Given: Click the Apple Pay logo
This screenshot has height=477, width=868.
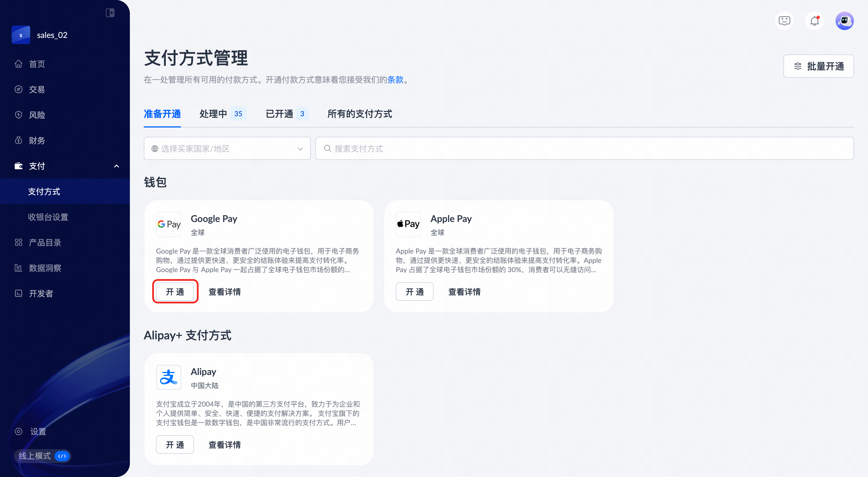Looking at the screenshot, I should click(x=408, y=224).
